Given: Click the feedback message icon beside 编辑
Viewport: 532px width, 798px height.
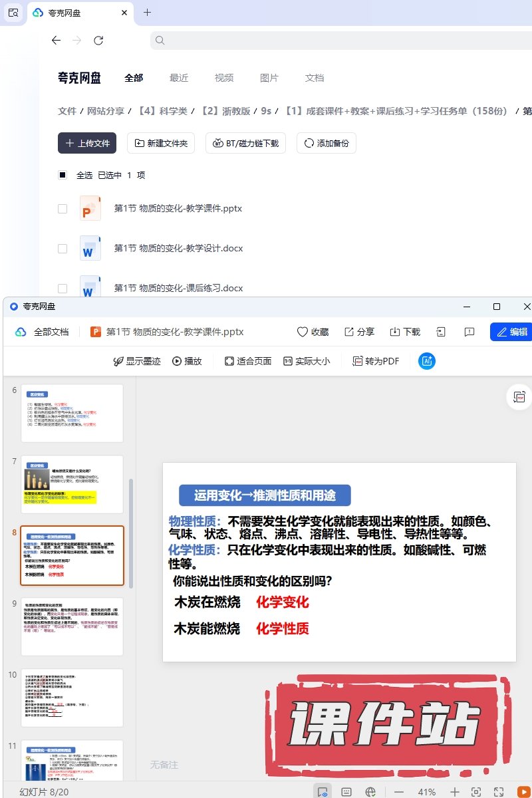Looking at the screenshot, I should tap(469, 332).
